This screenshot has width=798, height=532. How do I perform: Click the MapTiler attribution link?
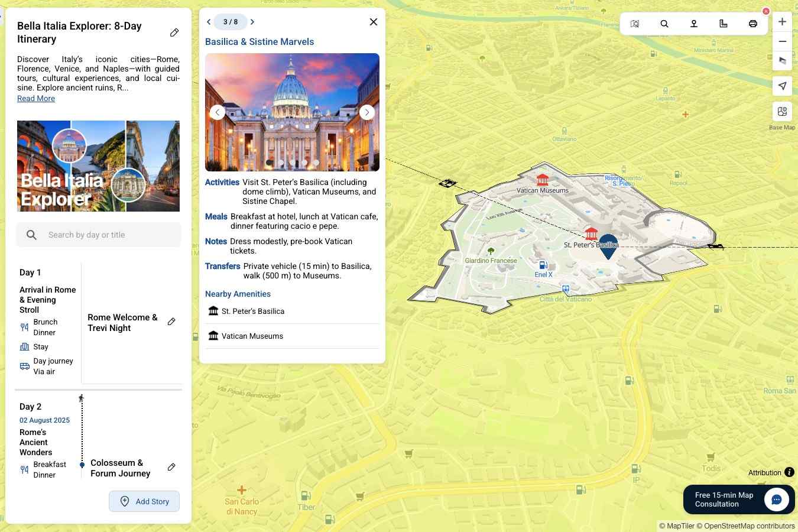click(677, 526)
